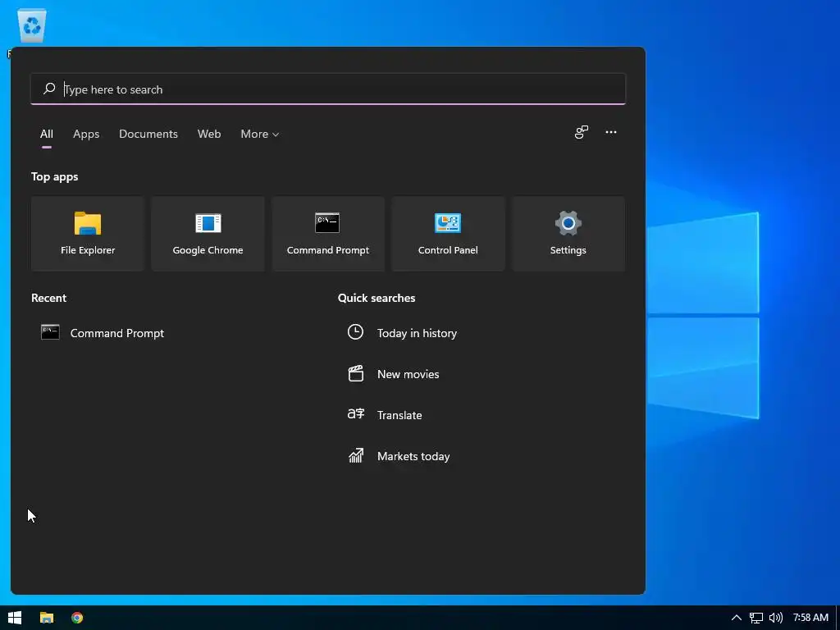Click the Markets today chart icon
The width and height of the screenshot is (840, 630).
[x=356, y=455]
